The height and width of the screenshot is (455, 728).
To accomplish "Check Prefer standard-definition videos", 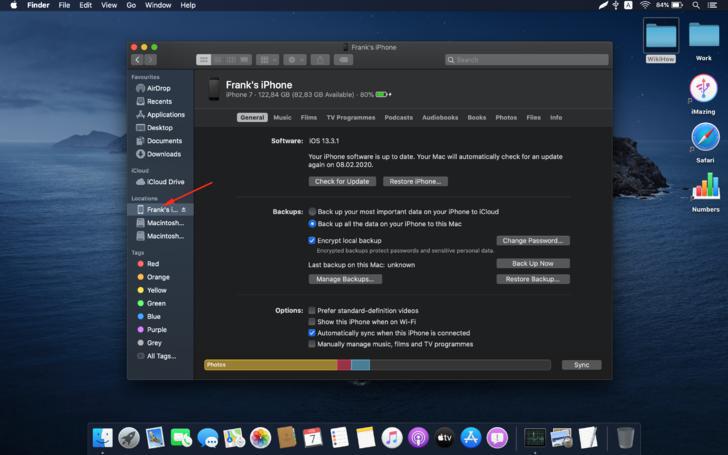I will tap(312, 311).
